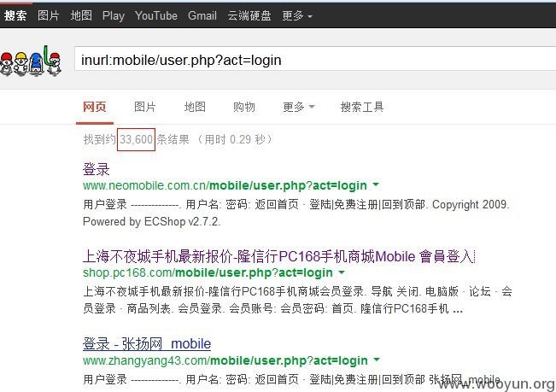556x392 pixels.
Task: Click the www.neomobile.com.cn result URL
Action: point(225,185)
